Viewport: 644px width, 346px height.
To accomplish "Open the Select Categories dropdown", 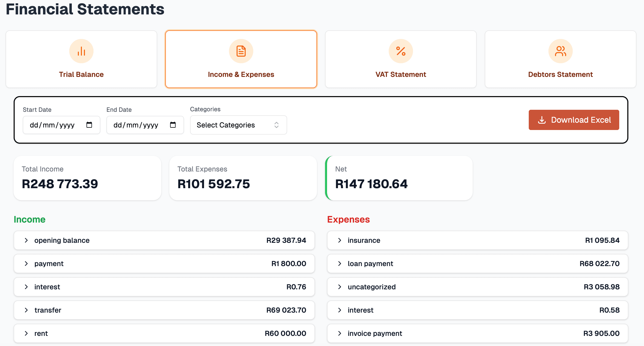I will click(x=238, y=125).
